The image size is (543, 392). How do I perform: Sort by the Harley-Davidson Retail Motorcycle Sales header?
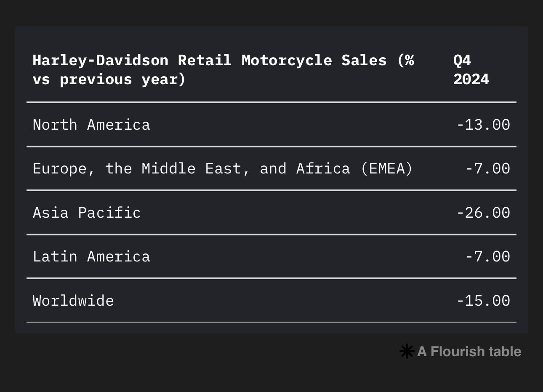click(223, 70)
